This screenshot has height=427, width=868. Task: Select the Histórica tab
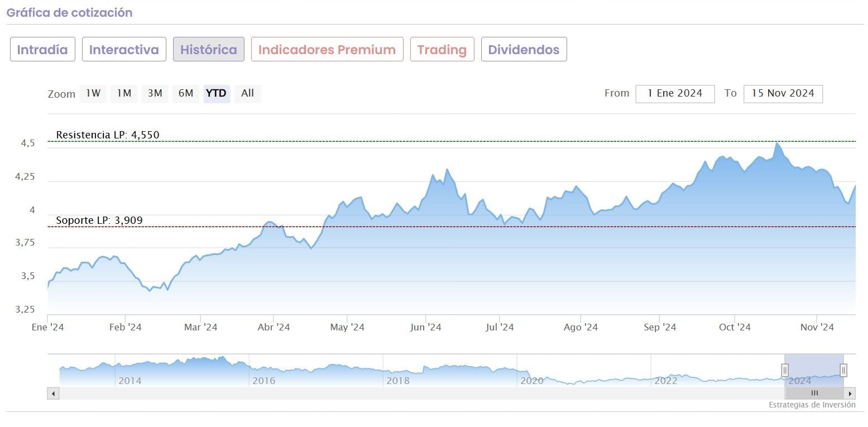click(x=208, y=50)
